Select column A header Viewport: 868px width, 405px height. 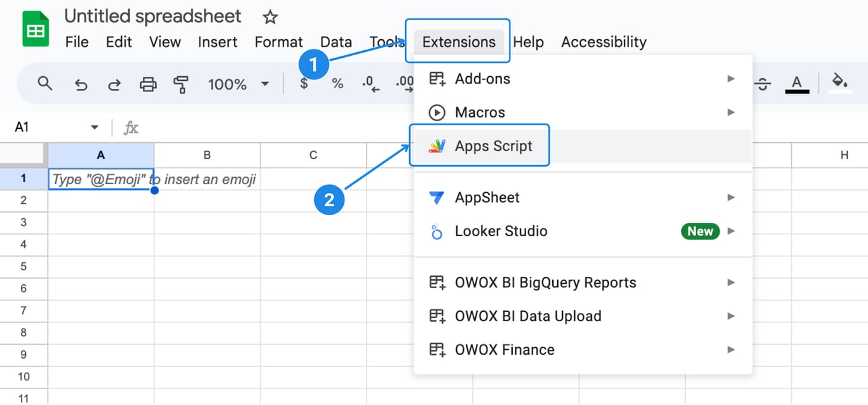point(101,155)
